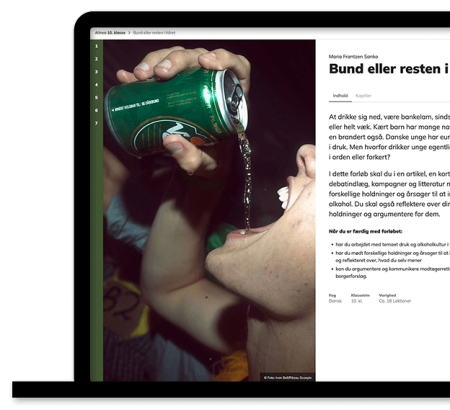The width and height of the screenshot is (450, 410).
Task: Go to chapter 1 in green sidebar
Action: (x=96, y=46)
